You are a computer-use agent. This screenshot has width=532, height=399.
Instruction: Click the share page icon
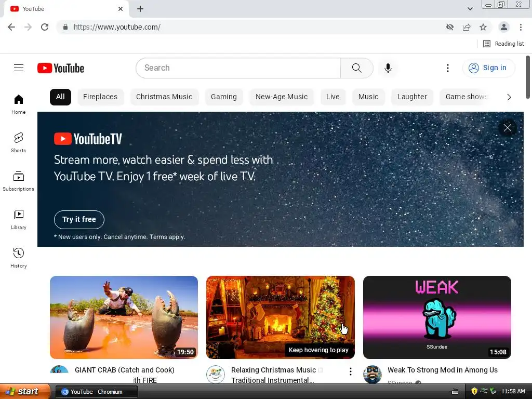467,27
